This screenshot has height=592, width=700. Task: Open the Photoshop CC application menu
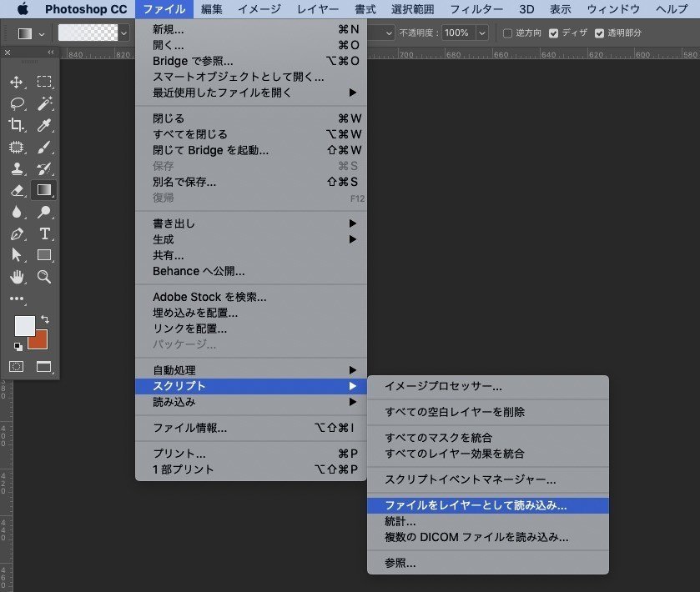click(86, 9)
